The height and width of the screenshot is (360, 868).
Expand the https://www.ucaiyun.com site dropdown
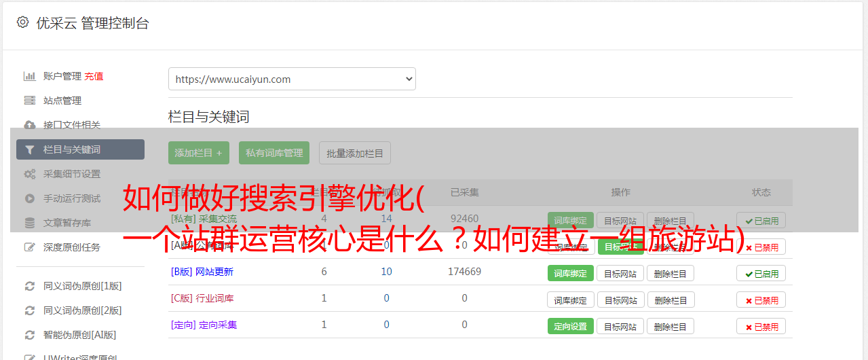(x=292, y=79)
